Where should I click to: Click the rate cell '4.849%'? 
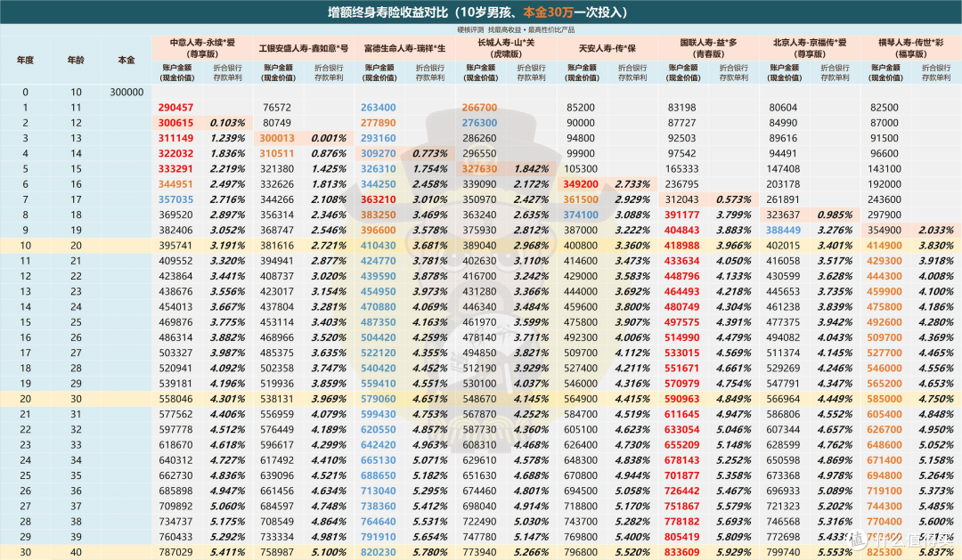tap(734, 399)
